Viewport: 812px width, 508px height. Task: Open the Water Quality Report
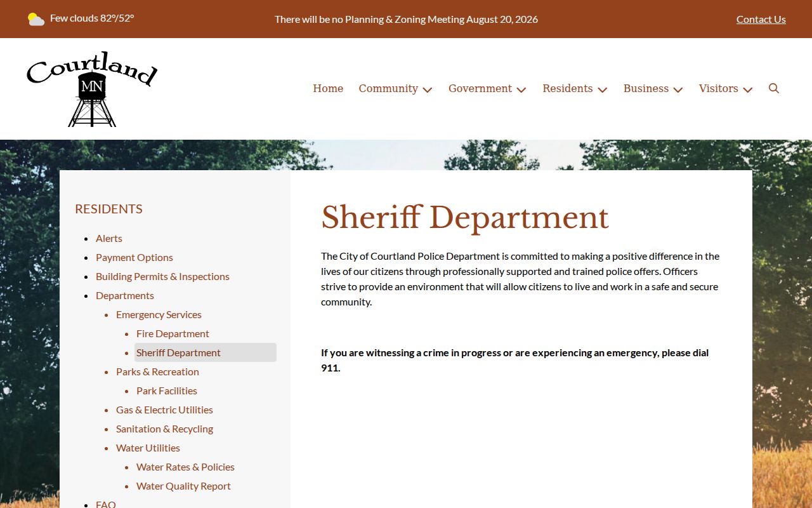[x=183, y=486]
